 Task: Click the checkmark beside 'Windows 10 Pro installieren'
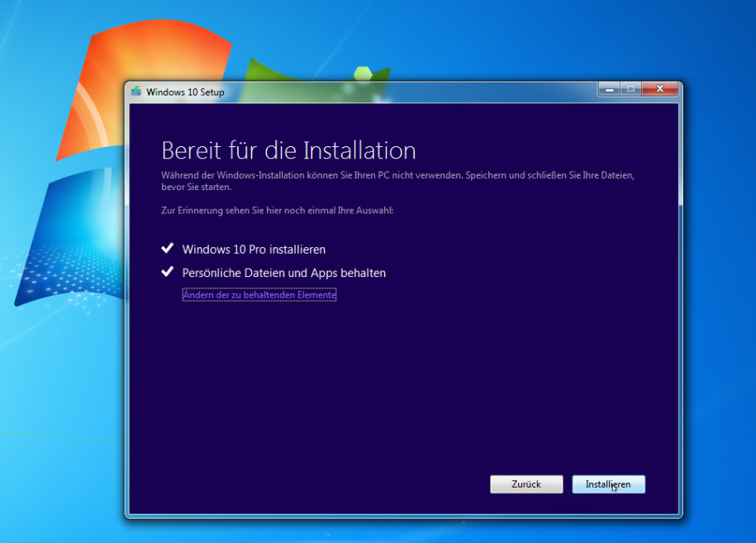click(x=167, y=248)
